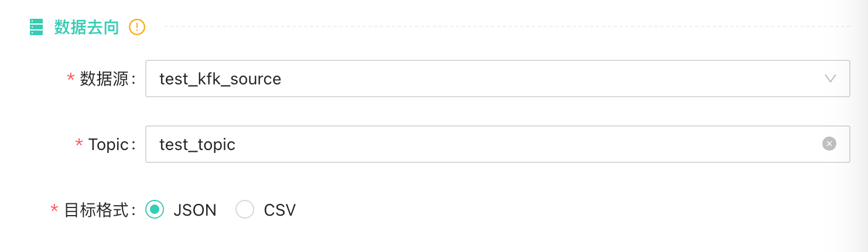Click the selected value test_kfk_source

pyautogui.click(x=220, y=79)
